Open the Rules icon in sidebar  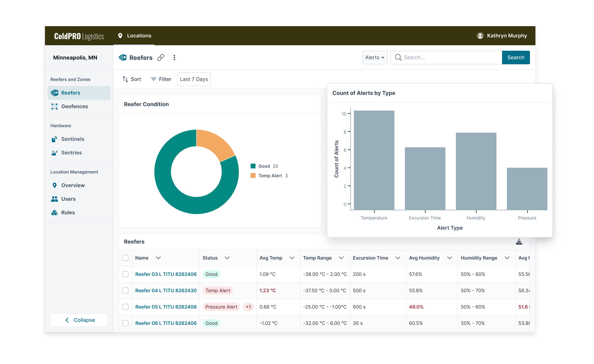pos(54,212)
